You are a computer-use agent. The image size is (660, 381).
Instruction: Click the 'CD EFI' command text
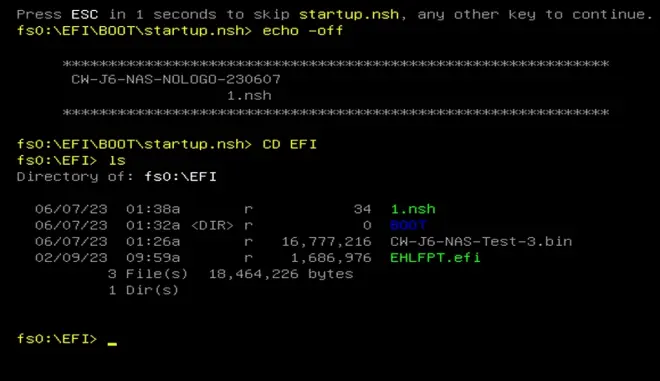click(290, 144)
